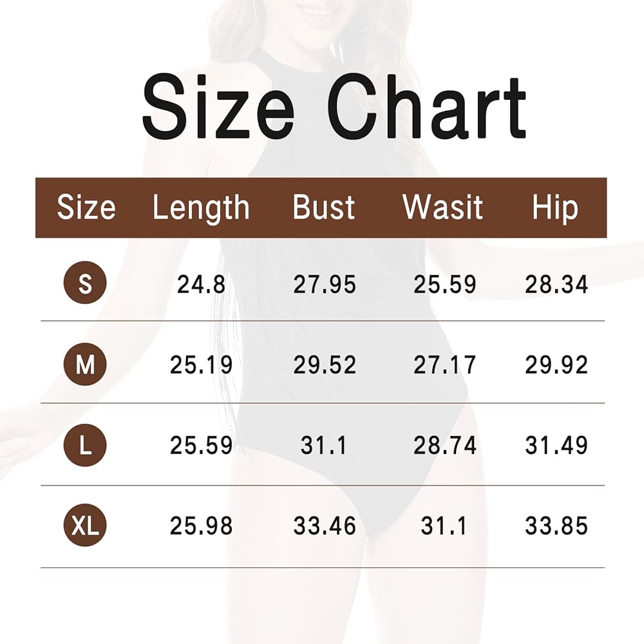Image resolution: width=644 pixels, height=644 pixels.
Task: Select the 29.52 bust value
Action: pyautogui.click(x=325, y=365)
